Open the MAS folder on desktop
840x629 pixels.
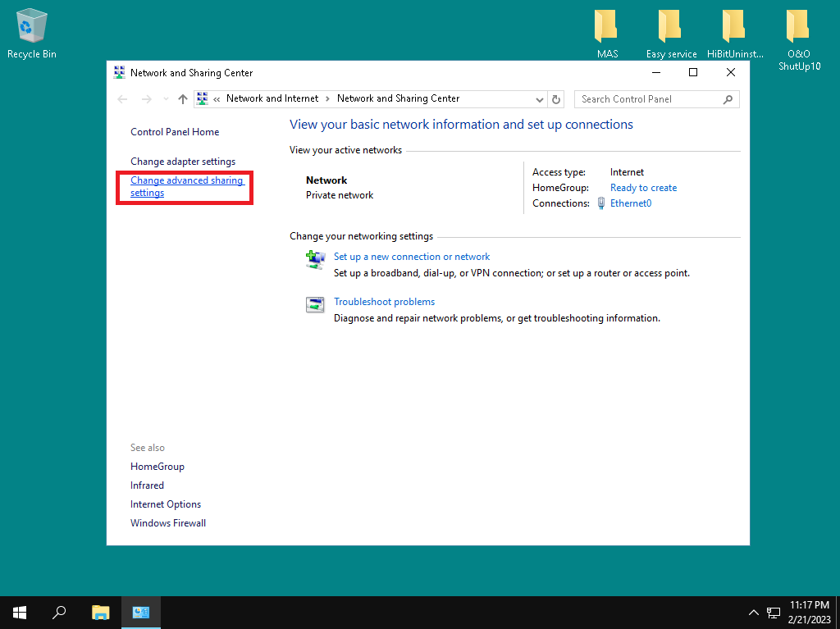click(x=606, y=33)
